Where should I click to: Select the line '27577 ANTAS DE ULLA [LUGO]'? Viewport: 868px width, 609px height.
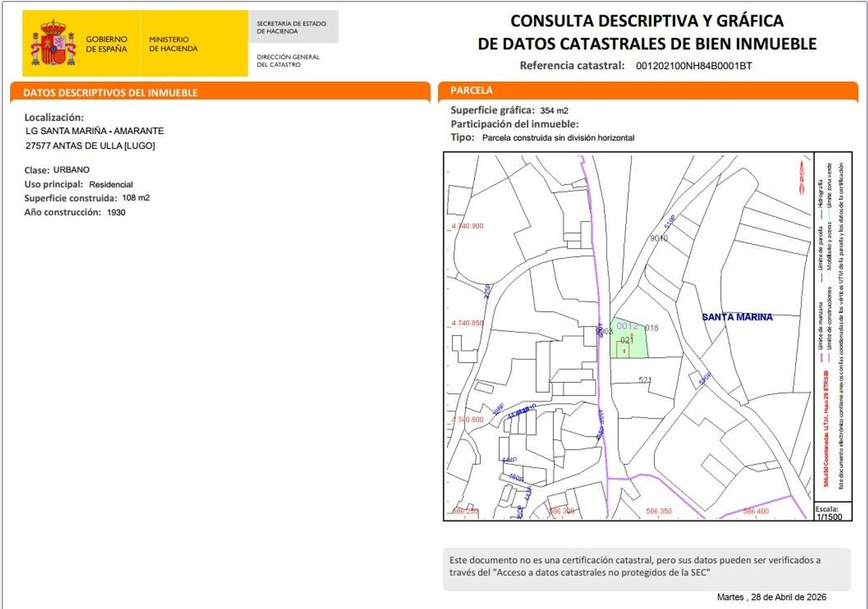(90, 146)
